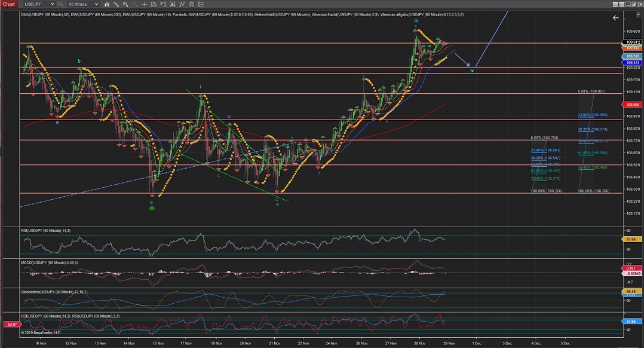Select the 109.512 current price marker

click(633, 42)
